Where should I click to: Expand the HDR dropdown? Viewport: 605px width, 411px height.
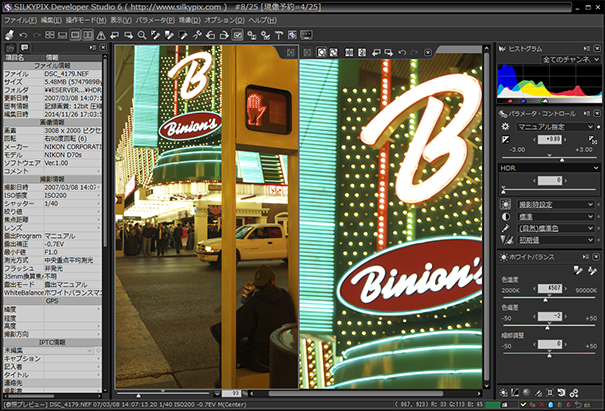[549, 168]
